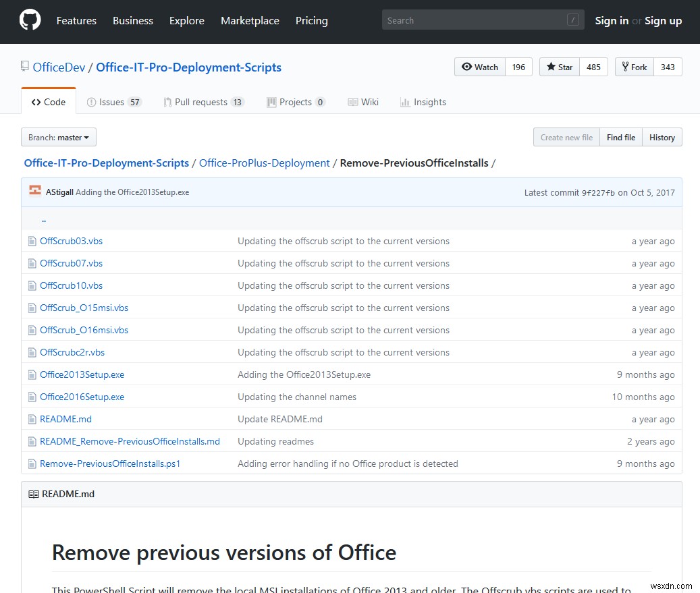Click the Wiki book icon
Image resolution: width=700 pixels, height=593 pixels.
[x=353, y=102]
